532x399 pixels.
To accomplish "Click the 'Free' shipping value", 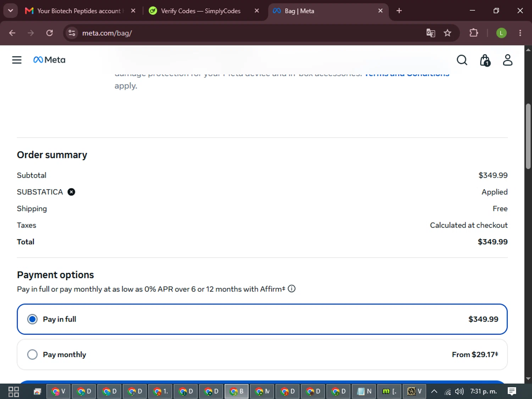I will [x=500, y=209].
